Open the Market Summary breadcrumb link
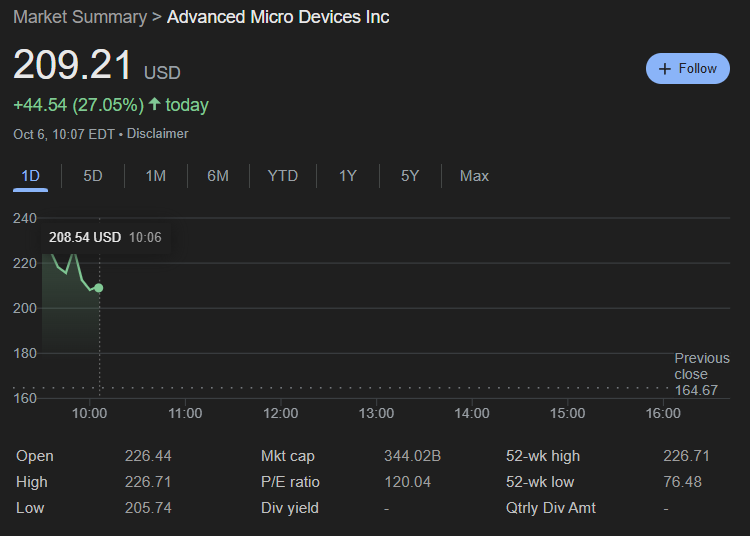 [78, 17]
